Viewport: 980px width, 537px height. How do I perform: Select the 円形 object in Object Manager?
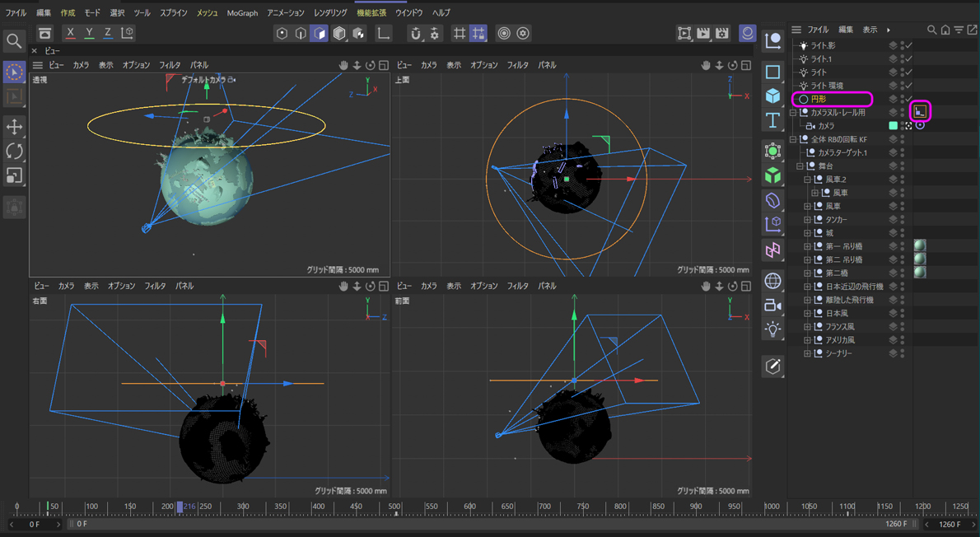point(819,100)
